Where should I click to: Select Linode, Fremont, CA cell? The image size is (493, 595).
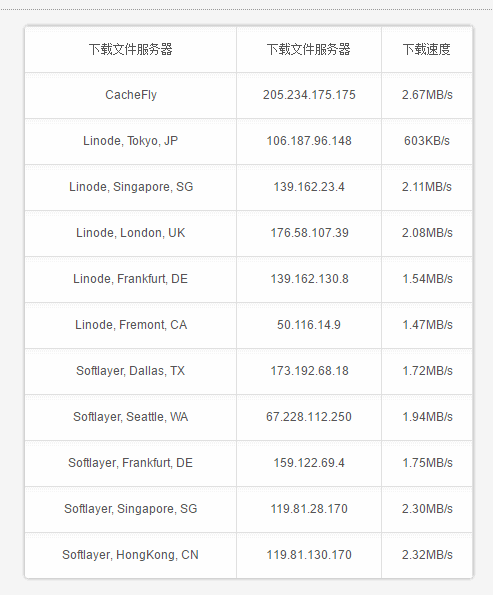131,325
